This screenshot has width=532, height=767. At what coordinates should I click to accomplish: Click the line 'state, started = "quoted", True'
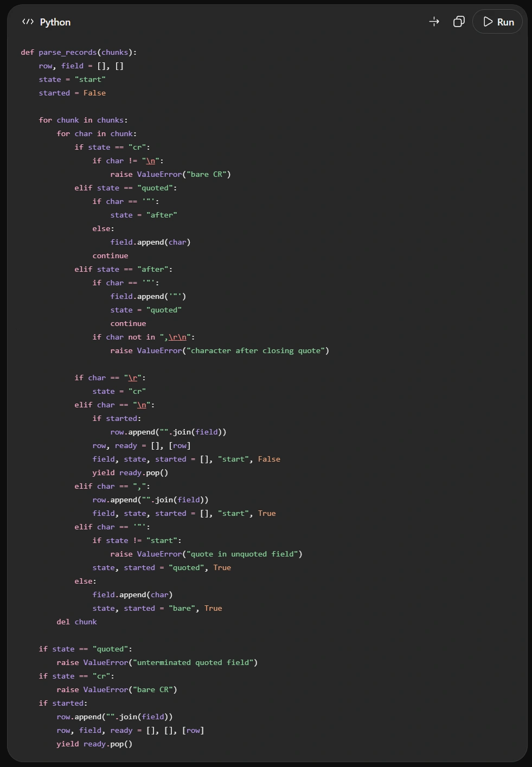162,567
